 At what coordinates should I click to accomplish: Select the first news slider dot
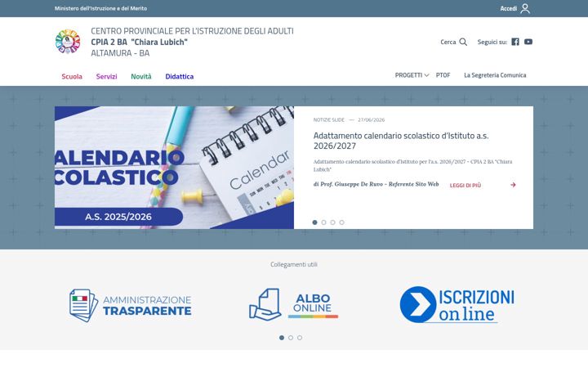click(314, 222)
